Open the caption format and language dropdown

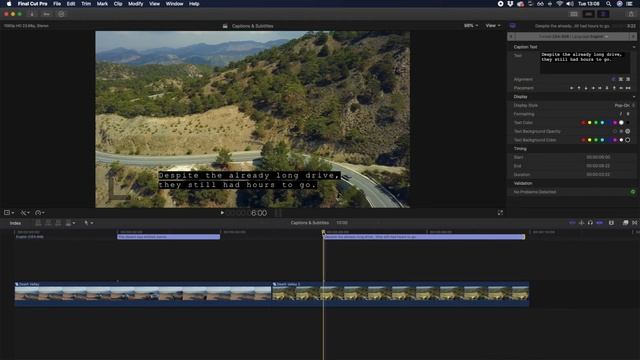pos(572,36)
